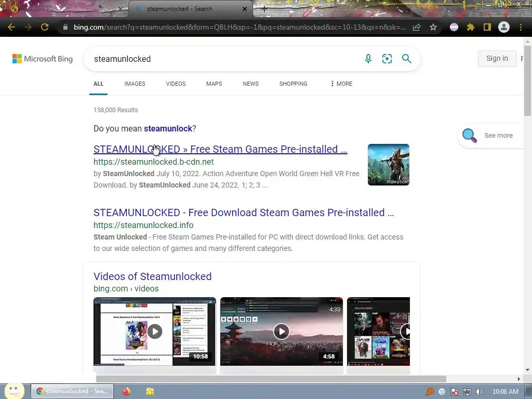Click the forward navigation arrow
The height and width of the screenshot is (399, 532).
(28, 27)
